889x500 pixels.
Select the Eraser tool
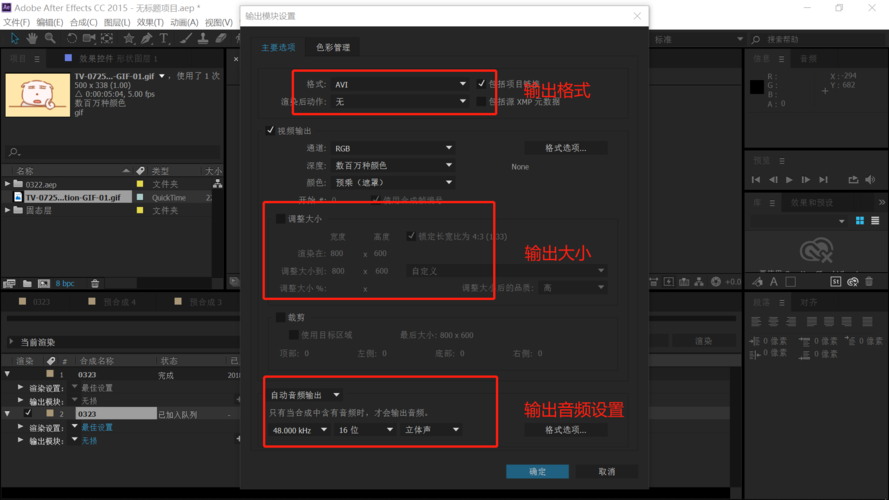click(221, 39)
